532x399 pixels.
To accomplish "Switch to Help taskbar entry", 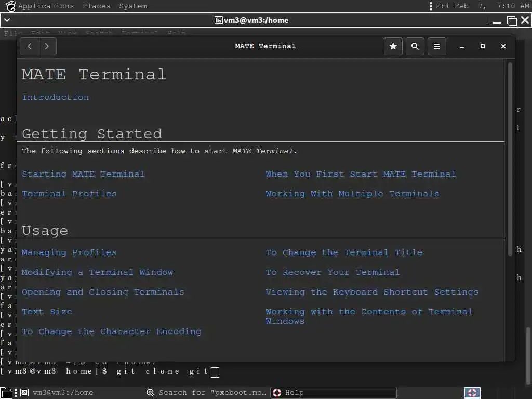I will [334, 393].
